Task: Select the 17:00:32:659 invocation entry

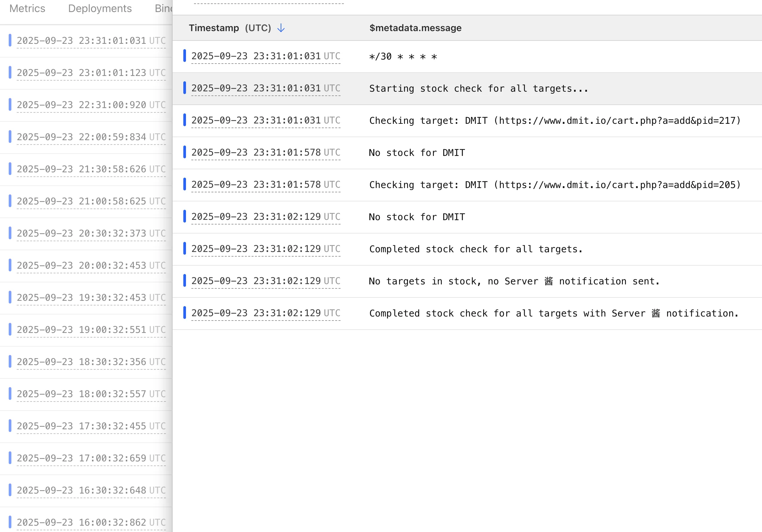Action: click(91, 458)
